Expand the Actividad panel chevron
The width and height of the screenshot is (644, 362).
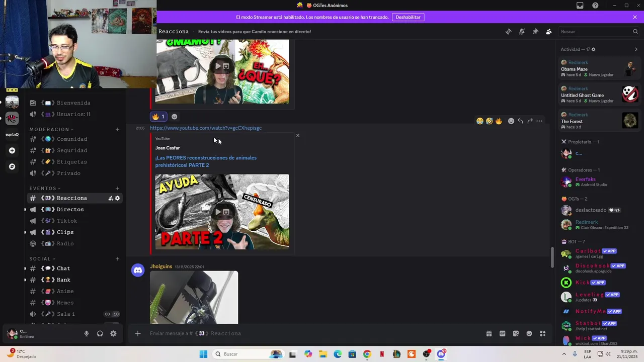pyautogui.click(x=636, y=49)
